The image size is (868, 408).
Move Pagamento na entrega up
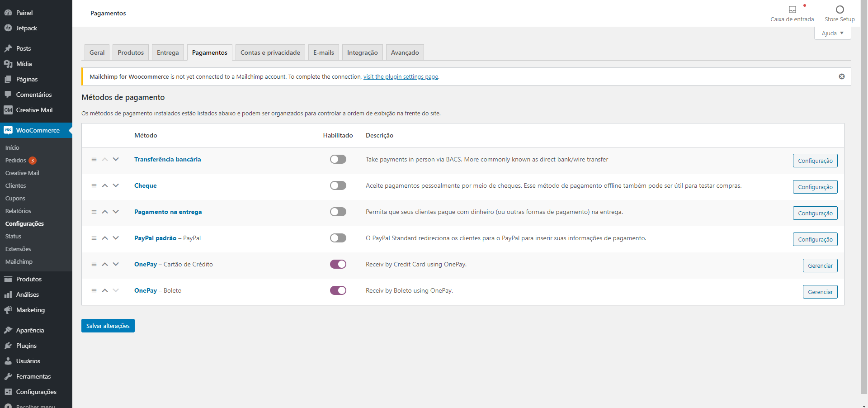click(105, 212)
